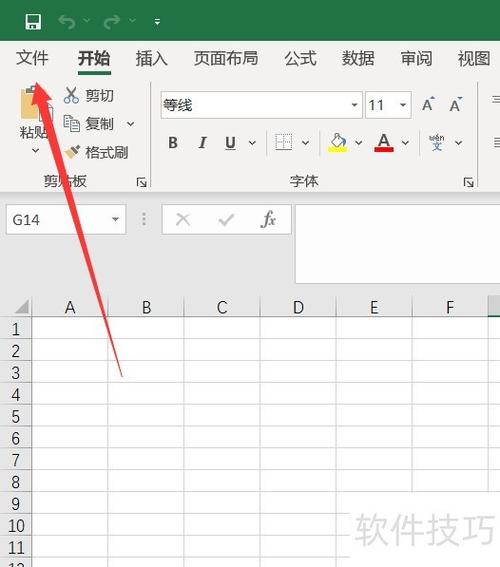Screen dimensions: 500x567
Task: Open the font size 11 dropdown
Action: [403, 105]
